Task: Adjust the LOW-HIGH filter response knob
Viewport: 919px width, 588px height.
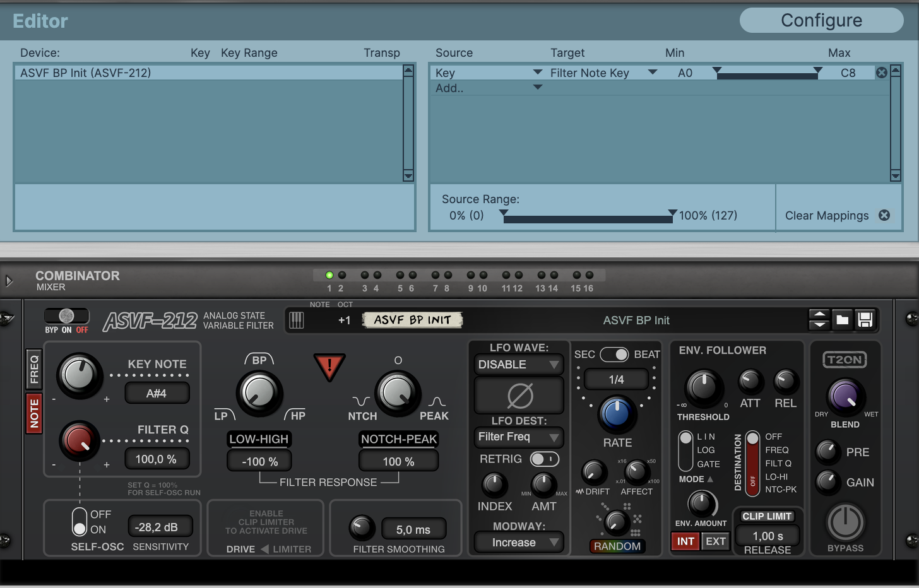Action: tap(259, 392)
